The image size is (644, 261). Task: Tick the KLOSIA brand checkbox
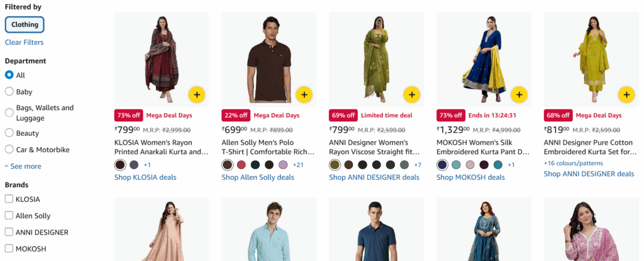pyautogui.click(x=9, y=199)
